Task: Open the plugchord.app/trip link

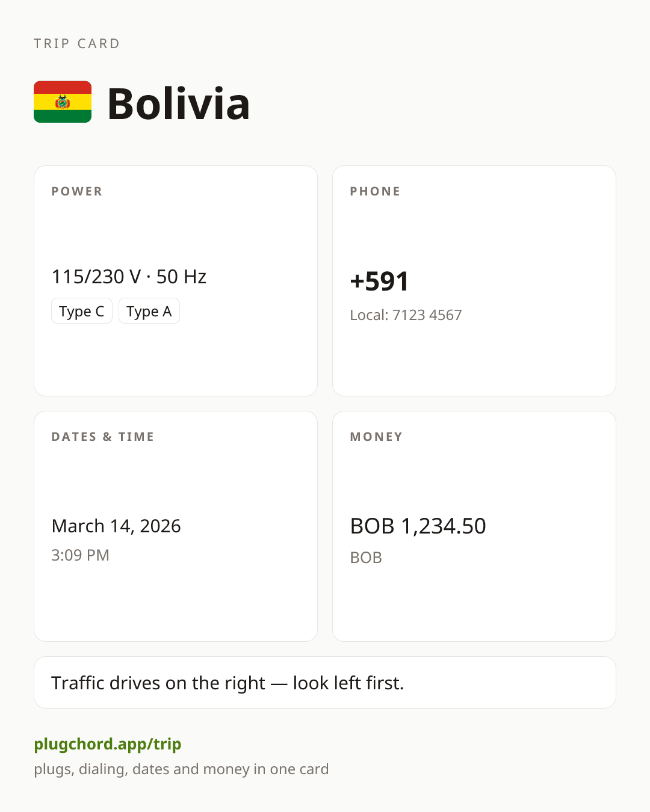Action: click(108, 744)
